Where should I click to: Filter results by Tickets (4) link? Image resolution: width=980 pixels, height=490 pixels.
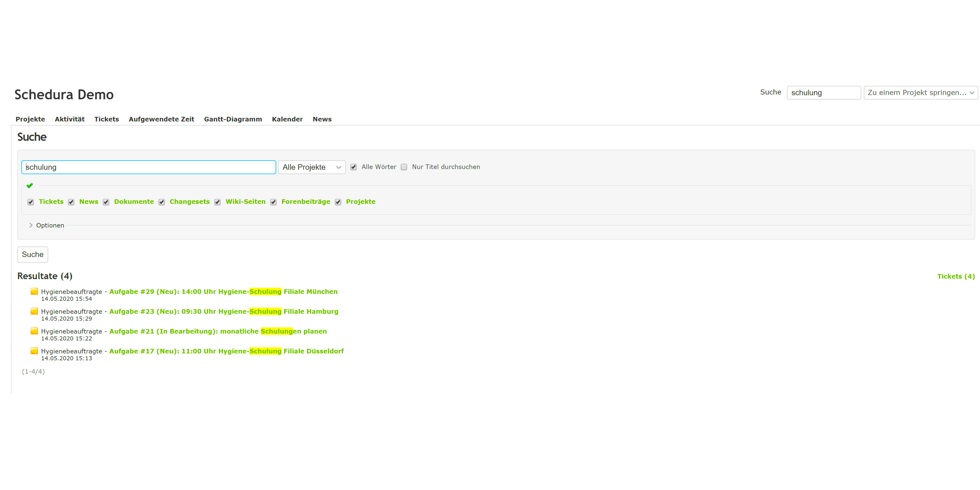pyautogui.click(x=956, y=276)
